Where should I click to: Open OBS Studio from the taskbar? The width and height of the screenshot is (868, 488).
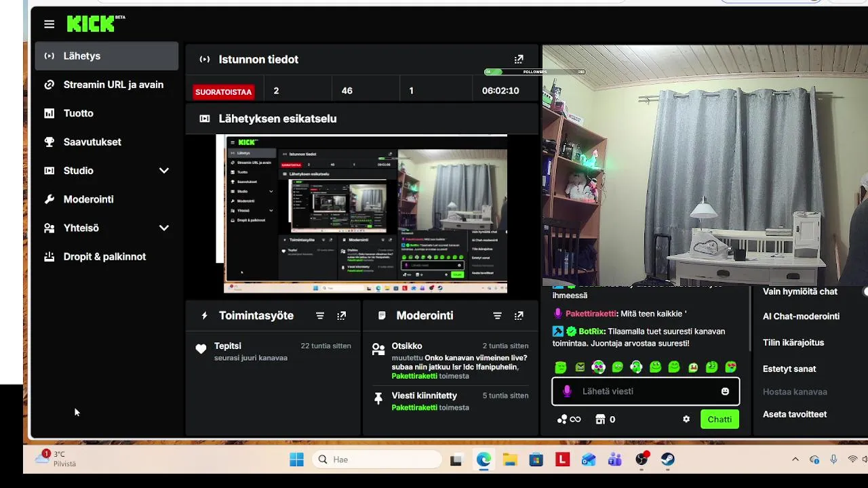click(642, 460)
